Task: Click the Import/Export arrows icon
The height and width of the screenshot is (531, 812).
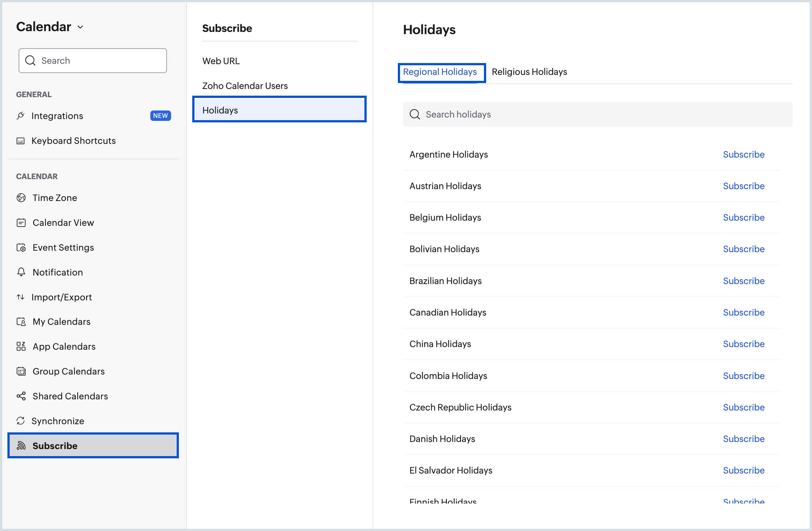Action: (21, 297)
